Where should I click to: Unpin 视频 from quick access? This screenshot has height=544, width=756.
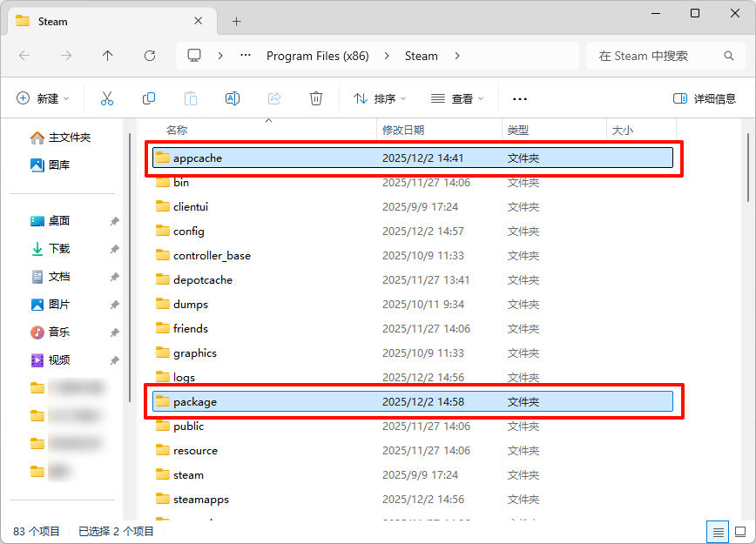click(x=115, y=360)
